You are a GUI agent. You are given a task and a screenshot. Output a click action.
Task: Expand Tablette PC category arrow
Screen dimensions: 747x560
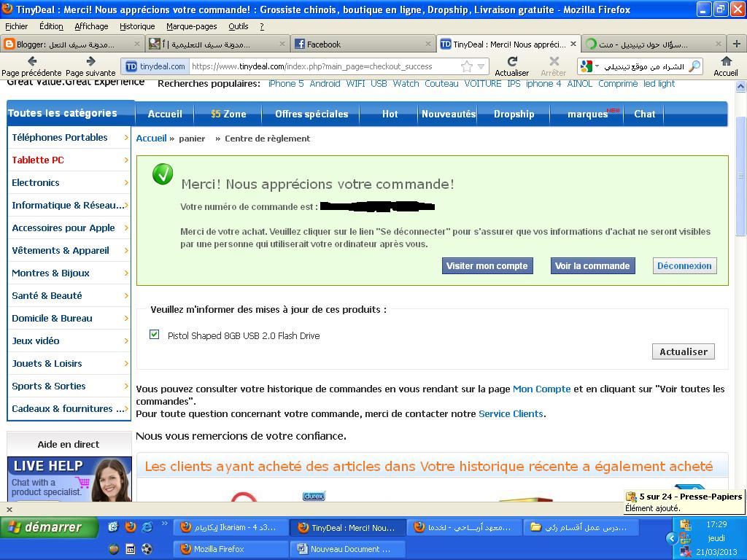point(126,160)
